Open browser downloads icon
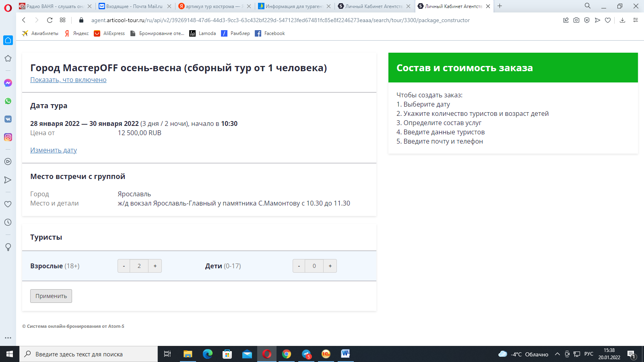Viewport: 644px width, 362px height. coord(622,20)
